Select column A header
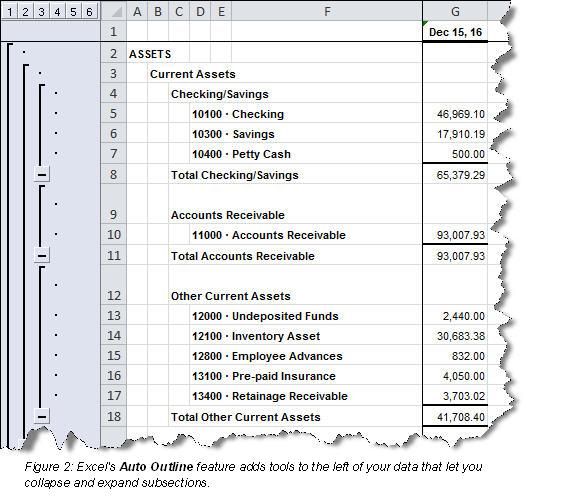 (x=137, y=11)
